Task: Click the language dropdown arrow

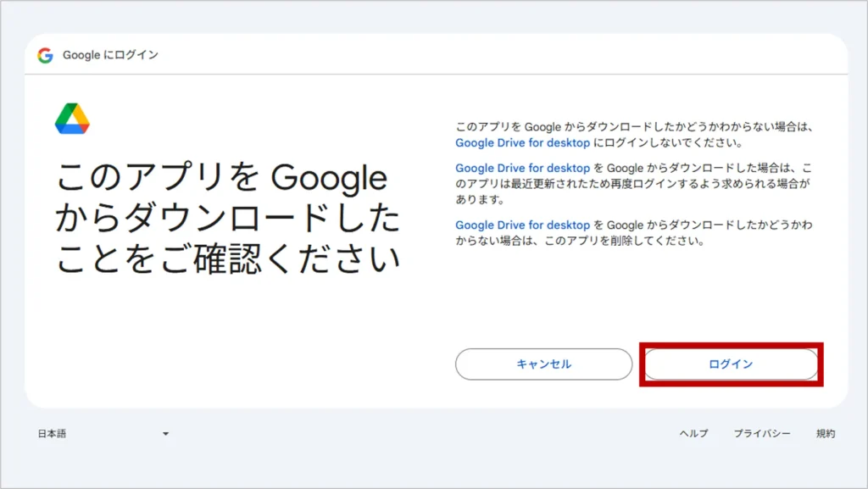Action: (165, 434)
